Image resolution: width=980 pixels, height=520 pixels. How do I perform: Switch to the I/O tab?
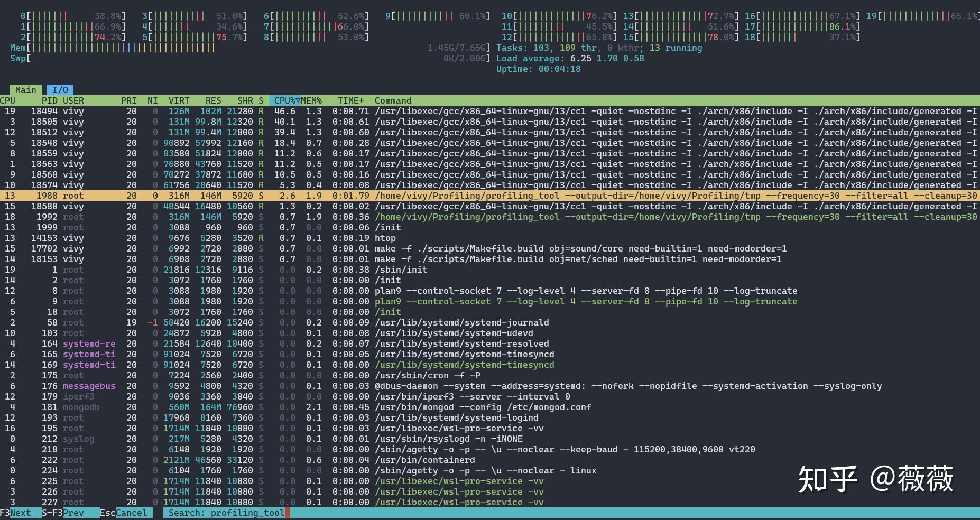pyautogui.click(x=60, y=90)
